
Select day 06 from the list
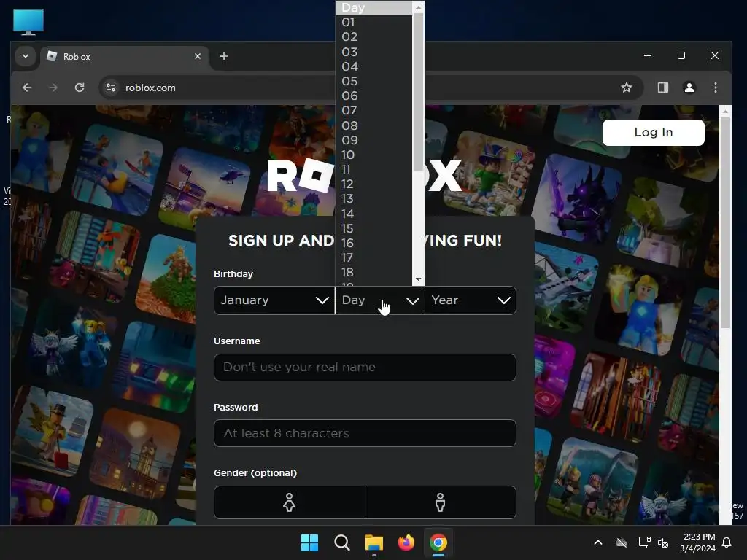click(x=373, y=96)
